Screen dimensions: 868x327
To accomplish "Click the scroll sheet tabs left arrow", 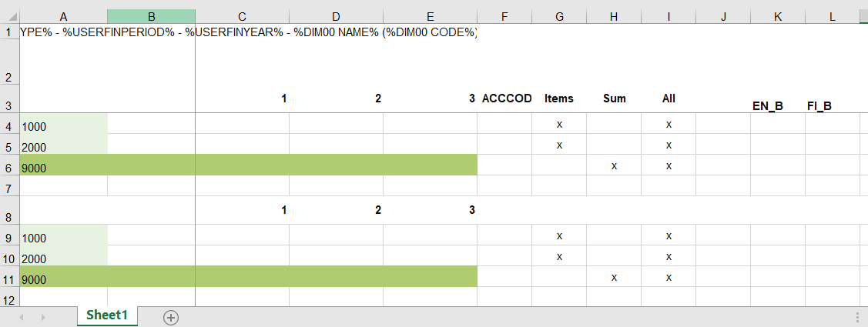I will pos(22,317).
